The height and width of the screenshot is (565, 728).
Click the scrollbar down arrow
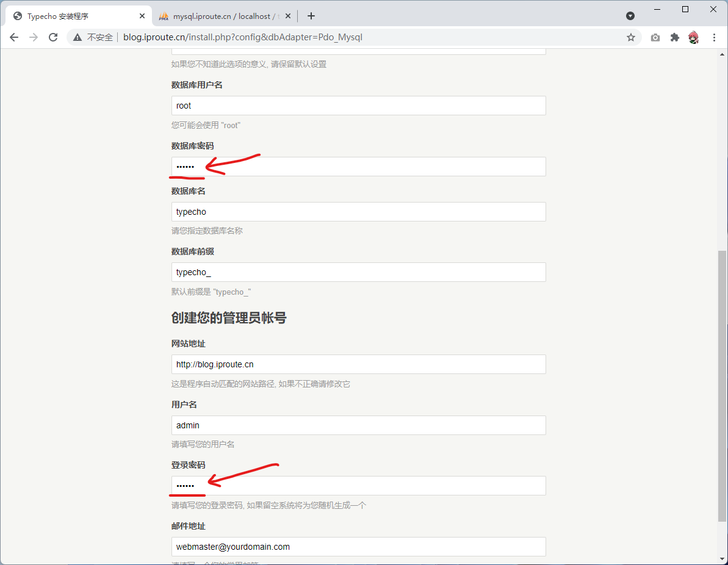coord(721,560)
